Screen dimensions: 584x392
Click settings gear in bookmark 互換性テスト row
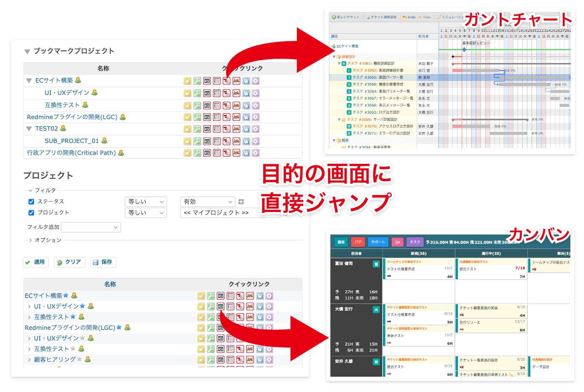(256, 106)
